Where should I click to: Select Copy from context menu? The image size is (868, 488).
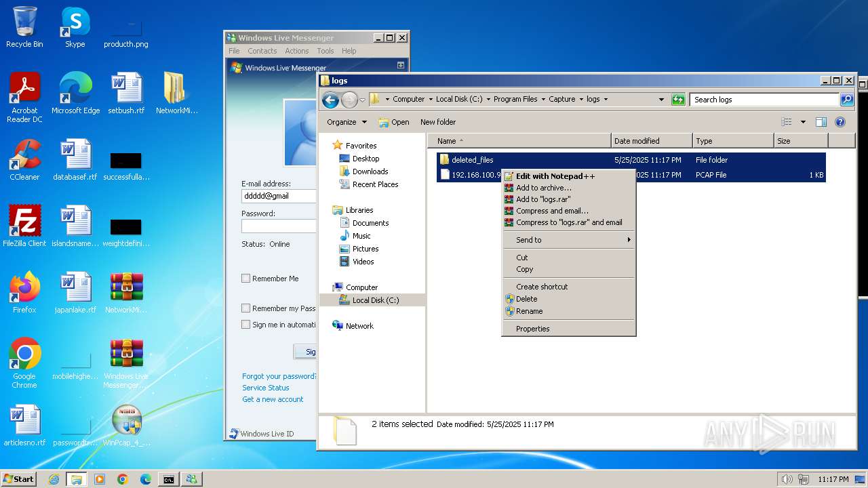[568, 269]
